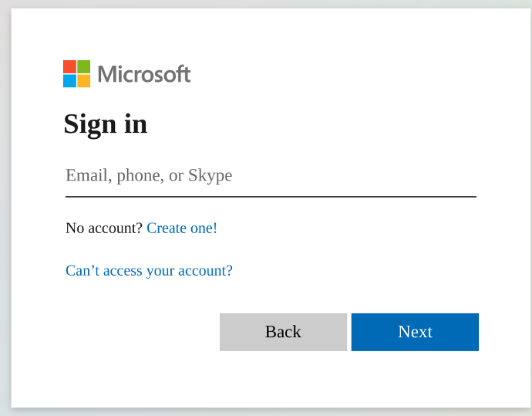The width and height of the screenshot is (532, 416).
Task: Click the green square of Microsoft logo
Action: coord(84,66)
